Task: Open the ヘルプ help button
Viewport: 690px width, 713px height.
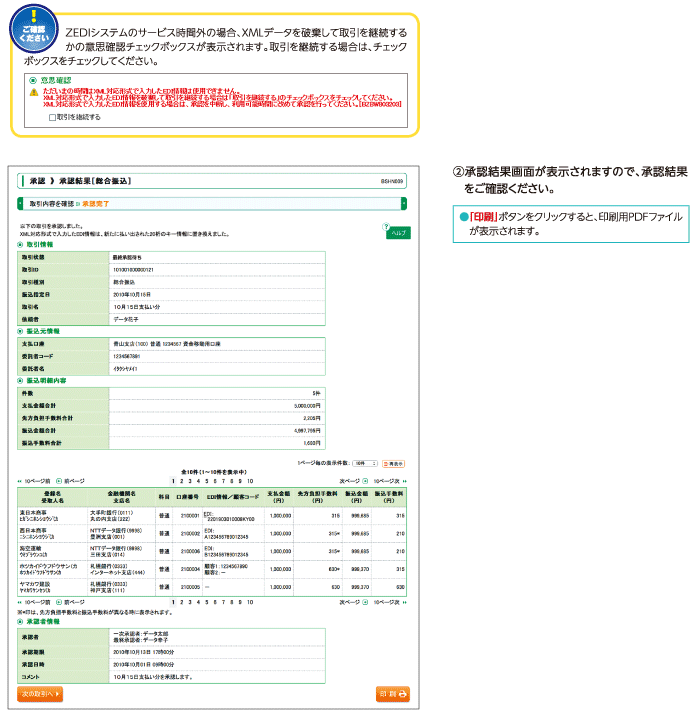Action: pos(398,233)
